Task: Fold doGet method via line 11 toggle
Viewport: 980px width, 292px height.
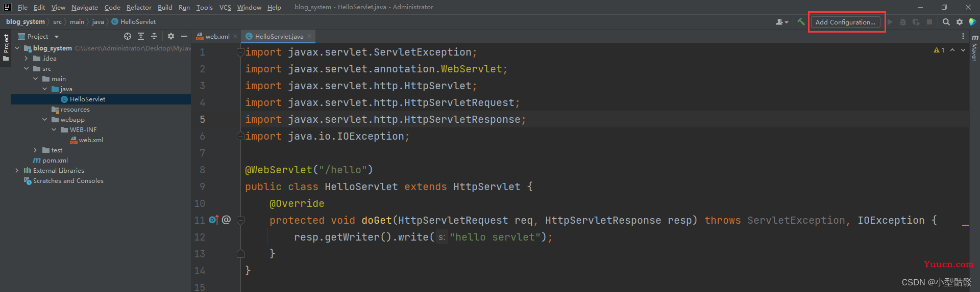Action: click(240, 220)
